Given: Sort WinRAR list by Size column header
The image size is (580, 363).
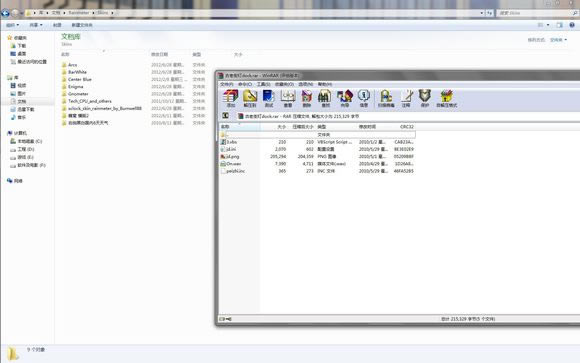Looking at the screenshot, I should pos(274,127).
